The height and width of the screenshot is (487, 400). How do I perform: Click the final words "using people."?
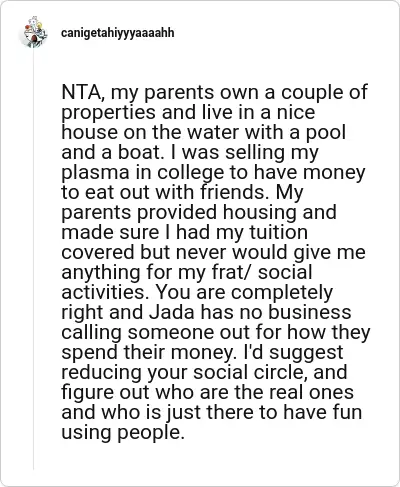click(123, 433)
